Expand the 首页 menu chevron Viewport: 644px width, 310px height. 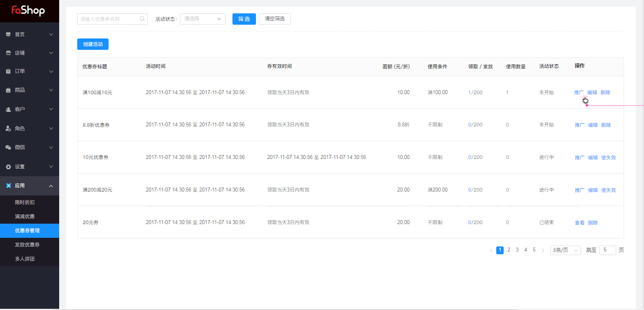coord(51,35)
